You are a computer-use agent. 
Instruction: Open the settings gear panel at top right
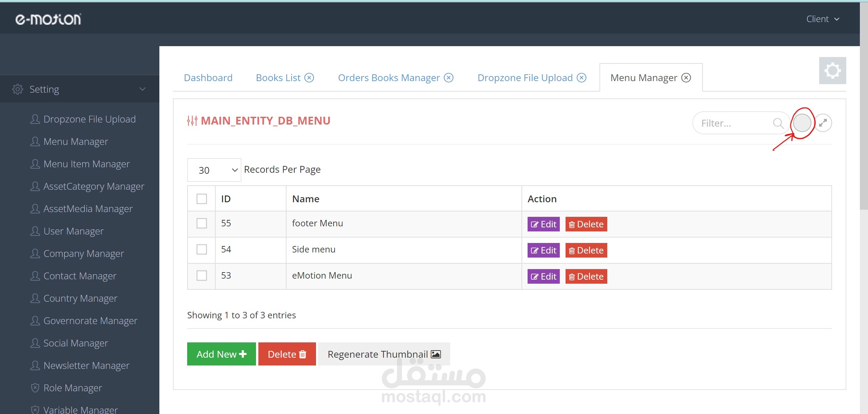(832, 70)
